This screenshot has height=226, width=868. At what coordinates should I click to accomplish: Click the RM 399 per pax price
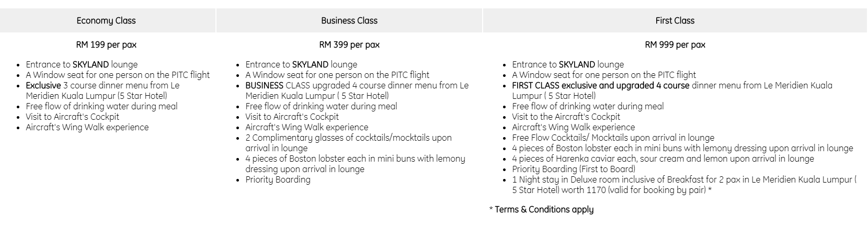point(349,44)
